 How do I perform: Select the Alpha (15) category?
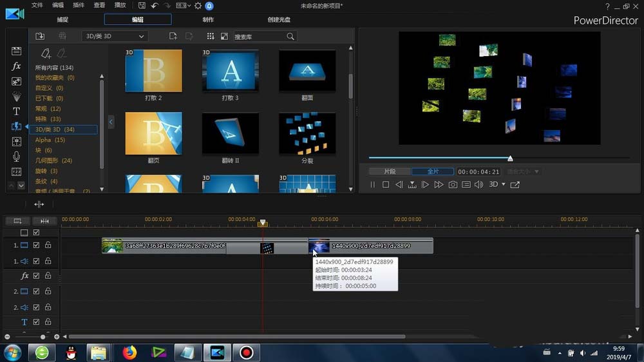(50, 140)
